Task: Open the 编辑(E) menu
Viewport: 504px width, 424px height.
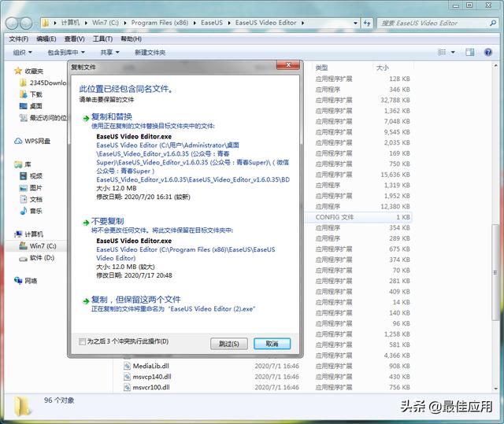Action: coord(46,39)
